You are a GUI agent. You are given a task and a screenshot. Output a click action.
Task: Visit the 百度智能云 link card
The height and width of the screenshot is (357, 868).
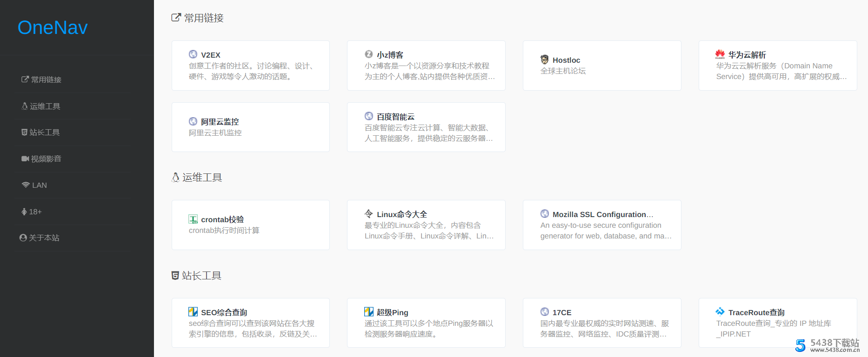tap(426, 127)
